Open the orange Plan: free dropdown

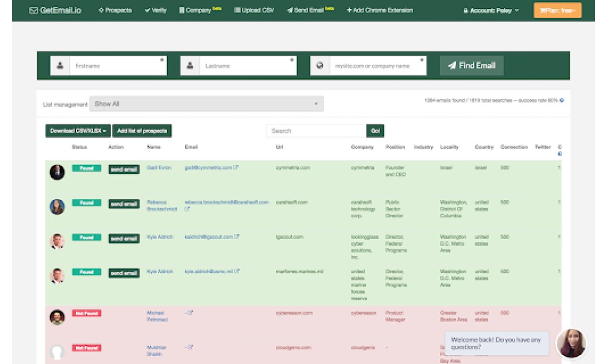[557, 10]
